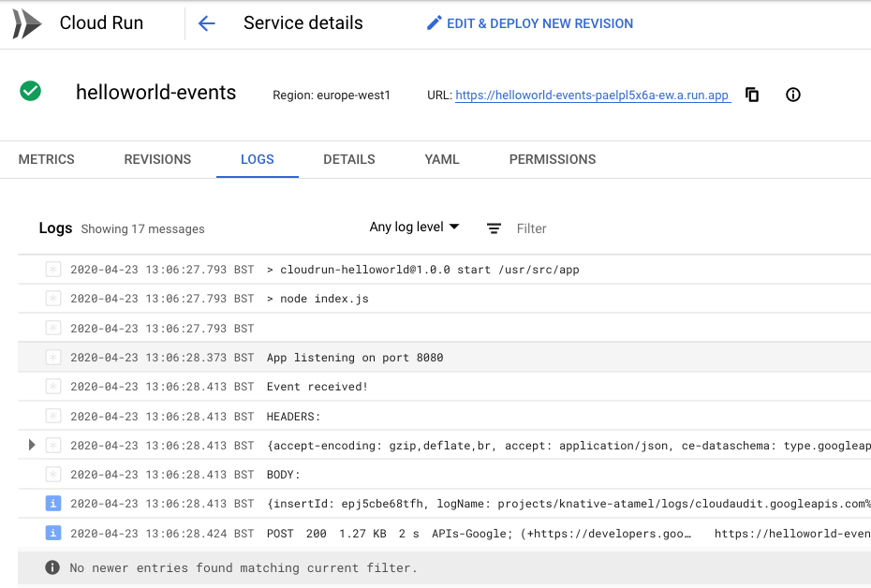The height and width of the screenshot is (588, 871).
Task: Copy the service URL with copy icon
Action: (x=752, y=95)
